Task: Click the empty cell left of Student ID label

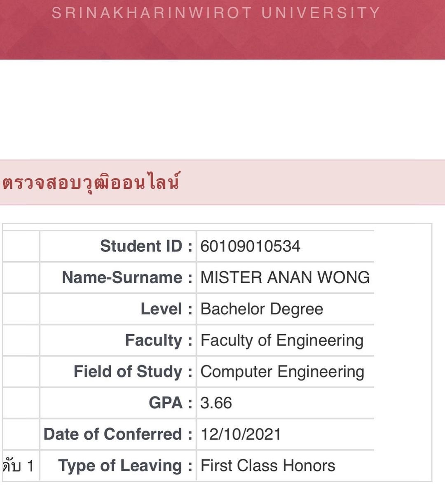Action: [21, 246]
